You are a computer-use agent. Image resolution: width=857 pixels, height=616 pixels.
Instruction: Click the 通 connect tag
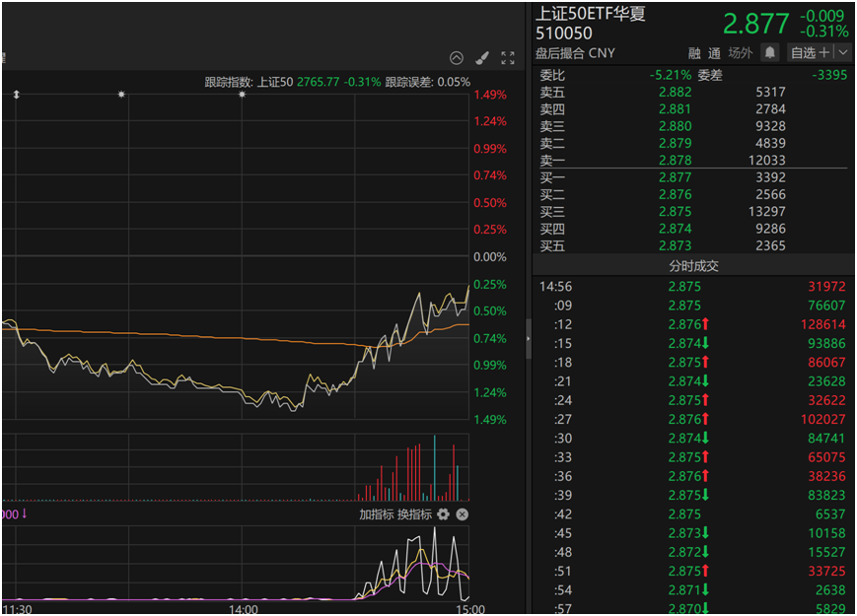(x=714, y=53)
